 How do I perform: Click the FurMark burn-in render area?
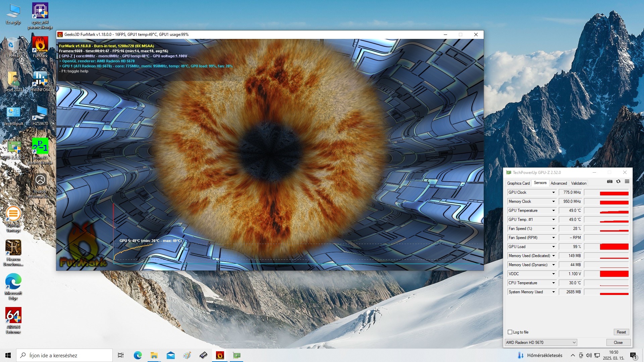point(270,155)
